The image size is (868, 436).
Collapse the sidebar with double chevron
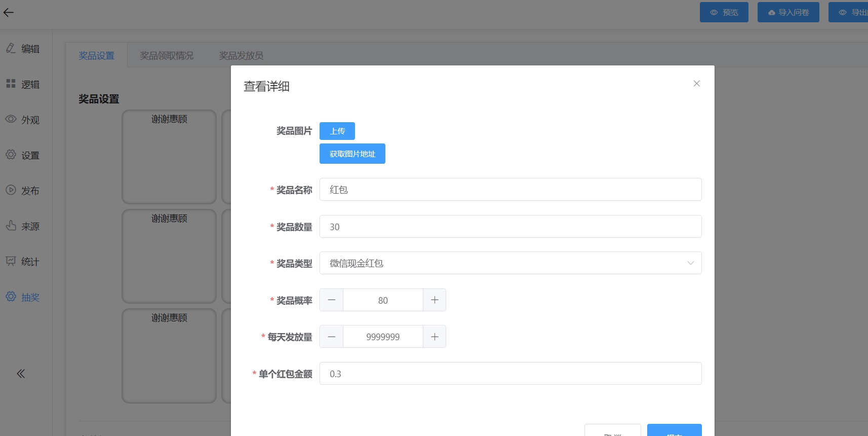pos(21,374)
